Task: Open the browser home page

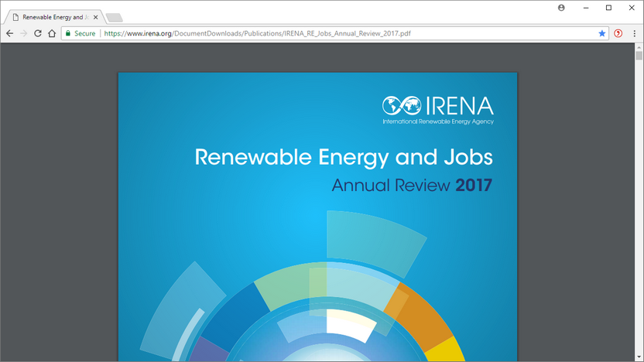Action: (52, 33)
